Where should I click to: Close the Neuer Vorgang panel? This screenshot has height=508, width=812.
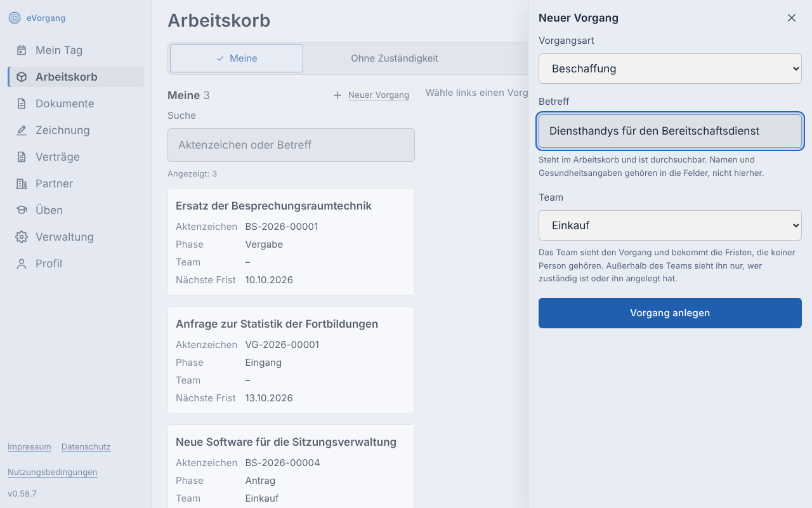coord(792,18)
